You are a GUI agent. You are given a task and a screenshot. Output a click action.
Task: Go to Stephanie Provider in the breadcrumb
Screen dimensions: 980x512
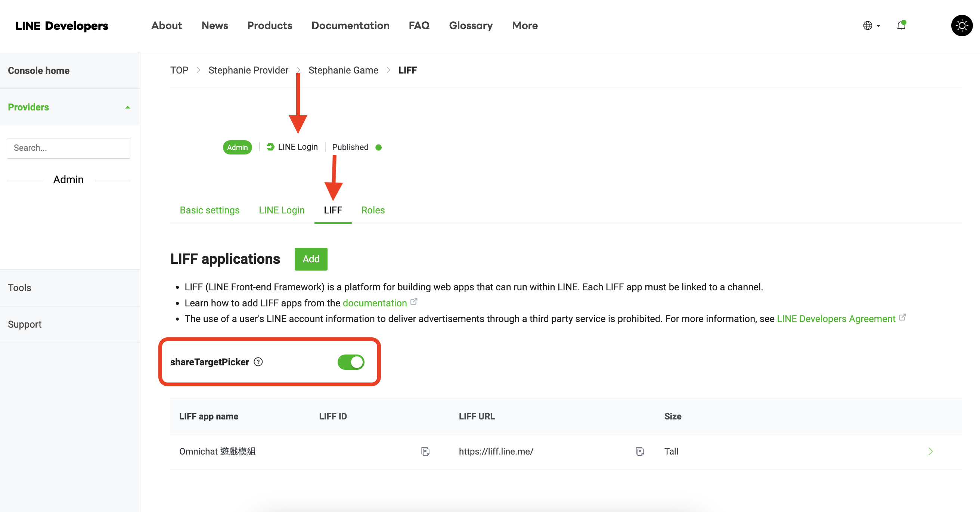click(x=248, y=70)
